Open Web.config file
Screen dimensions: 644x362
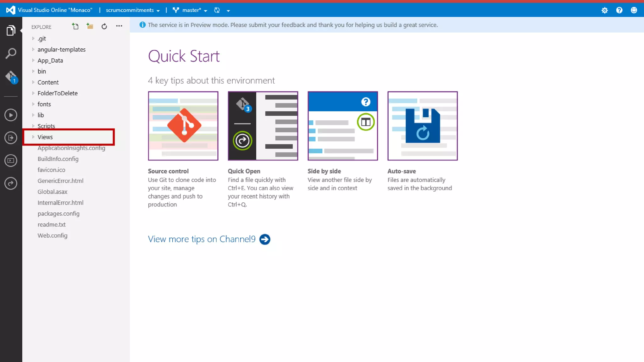tap(52, 236)
